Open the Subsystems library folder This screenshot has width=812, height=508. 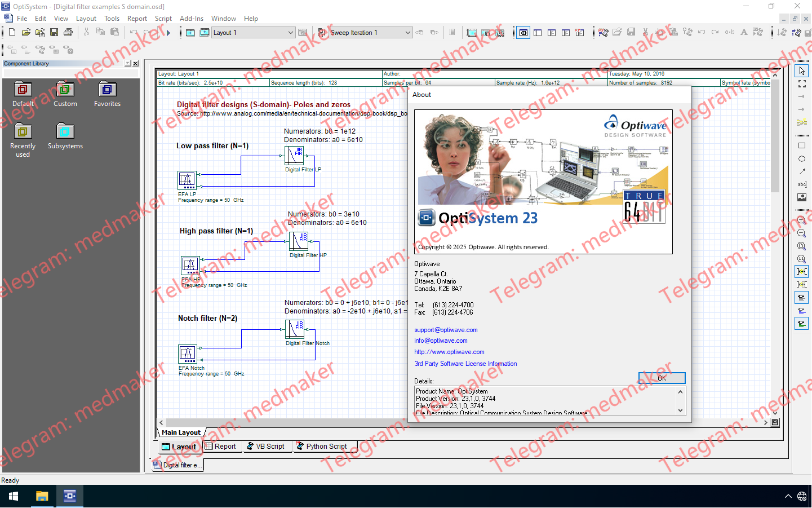(65, 137)
